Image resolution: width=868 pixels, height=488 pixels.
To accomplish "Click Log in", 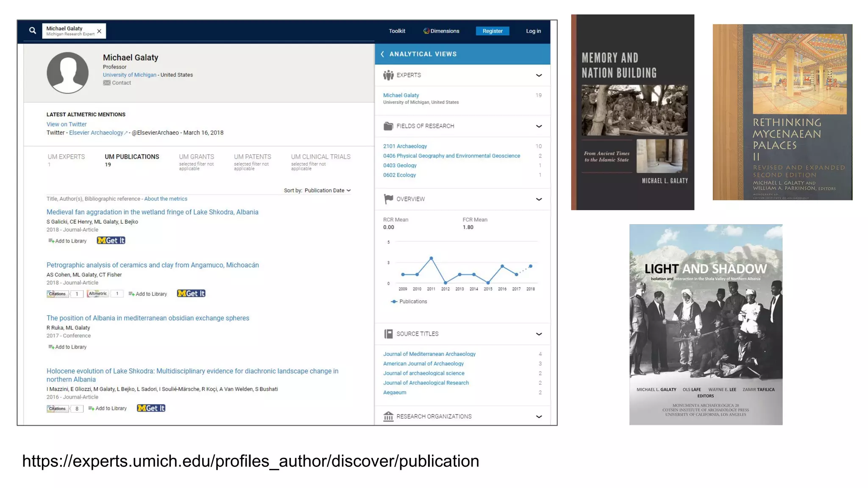I will [x=533, y=31].
